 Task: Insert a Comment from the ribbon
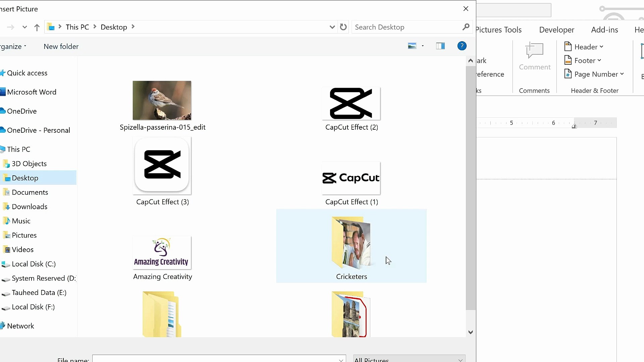(x=535, y=56)
